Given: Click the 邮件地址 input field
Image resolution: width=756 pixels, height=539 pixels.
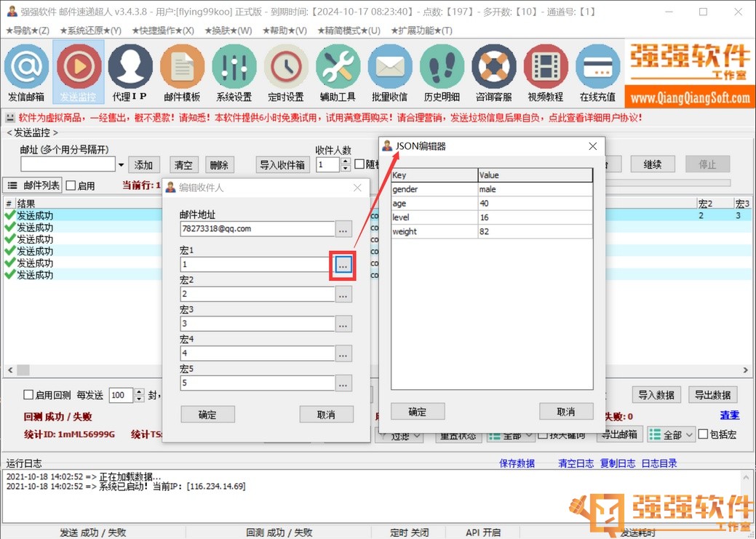Looking at the screenshot, I should [x=258, y=229].
